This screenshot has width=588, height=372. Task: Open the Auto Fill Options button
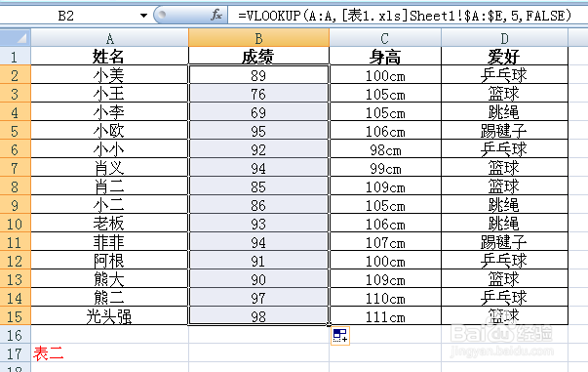click(340, 336)
